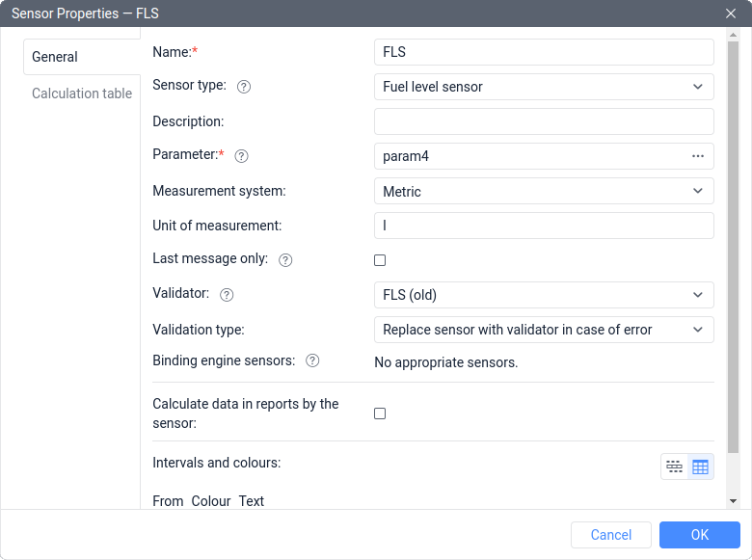
Task: Enable Last message only checkbox
Action: click(x=380, y=260)
